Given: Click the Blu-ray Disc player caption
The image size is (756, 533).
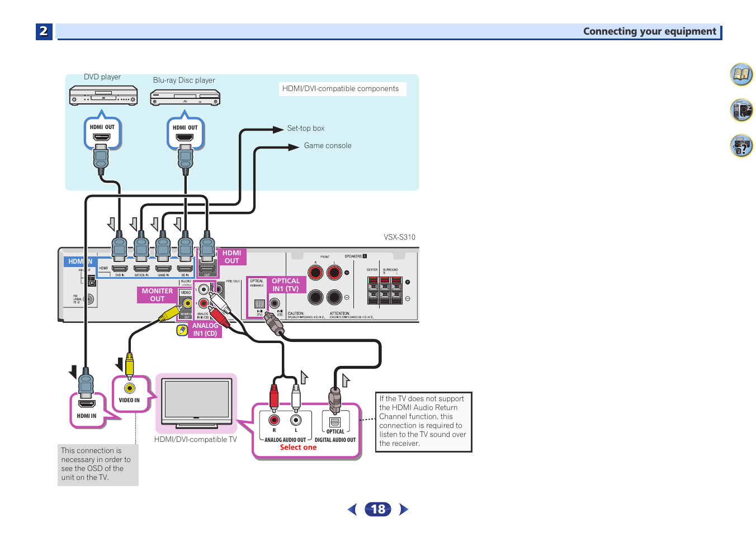Looking at the screenshot, I should tap(184, 80).
